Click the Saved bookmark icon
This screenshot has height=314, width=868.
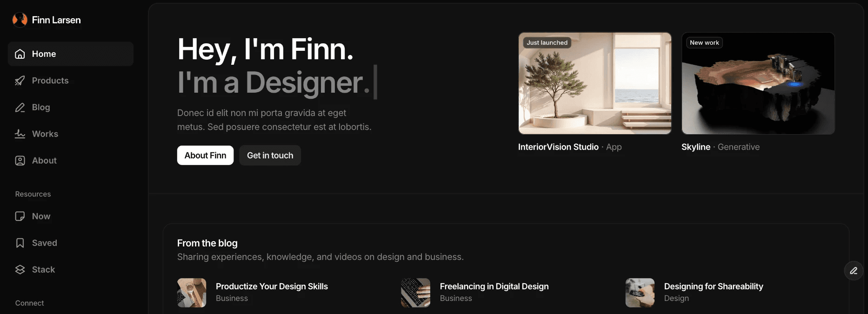click(x=20, y=243)
